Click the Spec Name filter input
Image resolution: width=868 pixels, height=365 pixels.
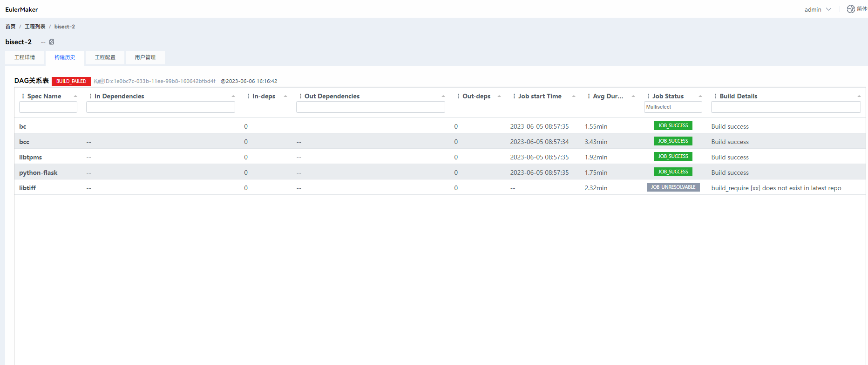point(48,107)
